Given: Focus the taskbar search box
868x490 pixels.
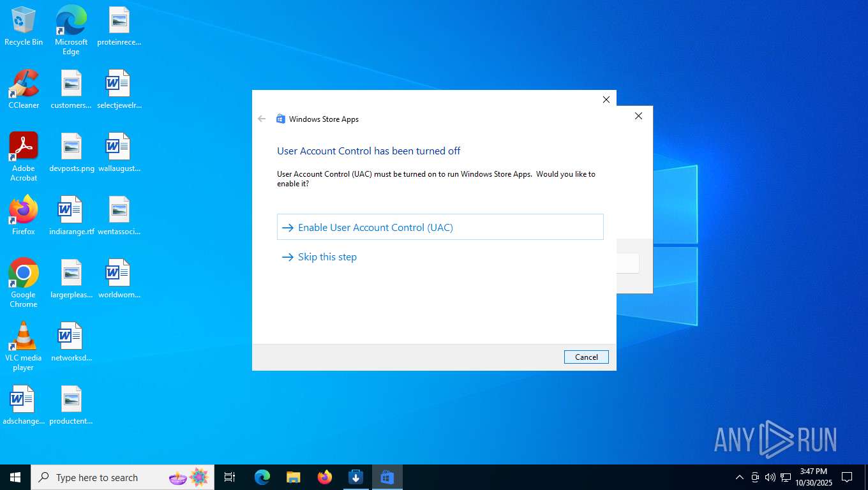Looking at the screenshot, I should (123, 477).
